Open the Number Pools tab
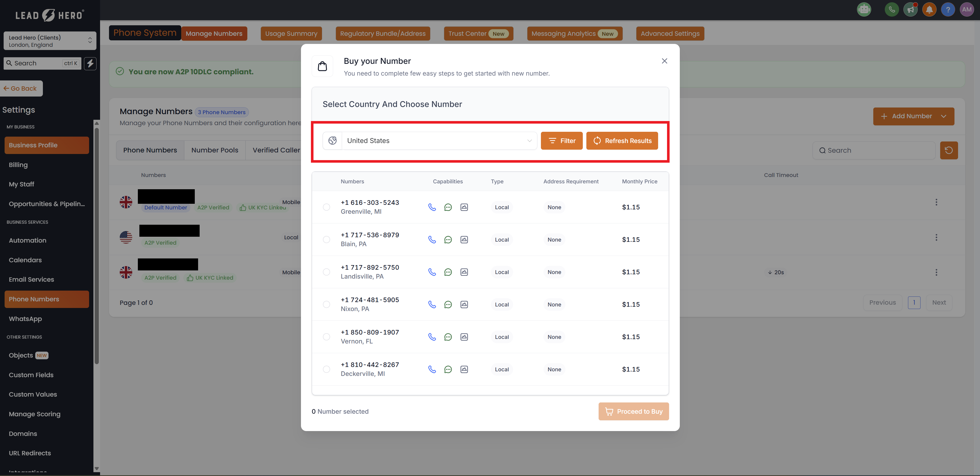The image size is (980, 476). pyautogui.click(x=215, y=150)
